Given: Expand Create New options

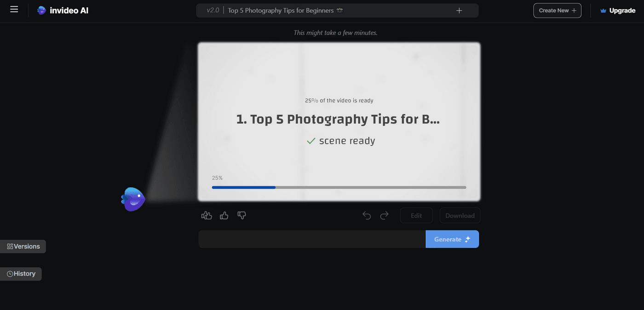Looking at the screenshot, I should (557, 10).
